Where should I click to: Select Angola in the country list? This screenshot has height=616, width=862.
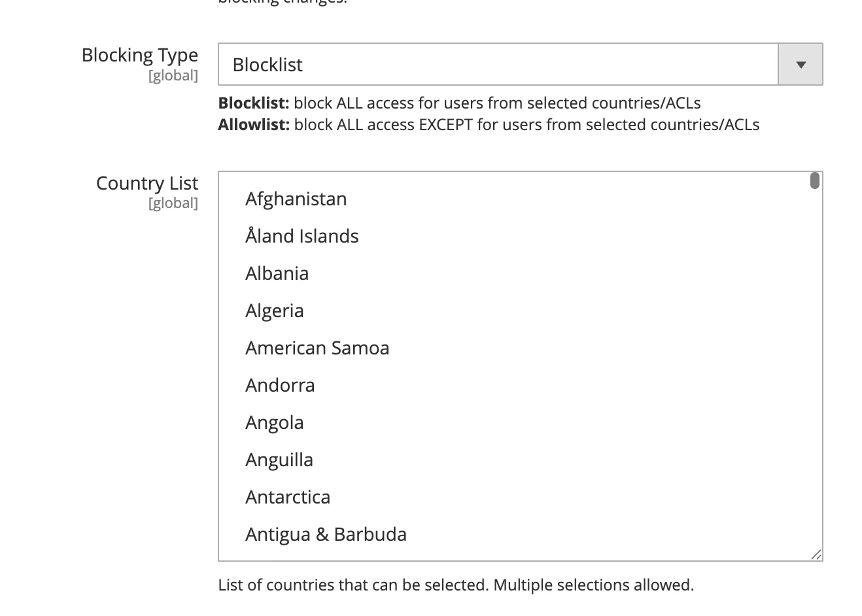(x=275, y=422)
